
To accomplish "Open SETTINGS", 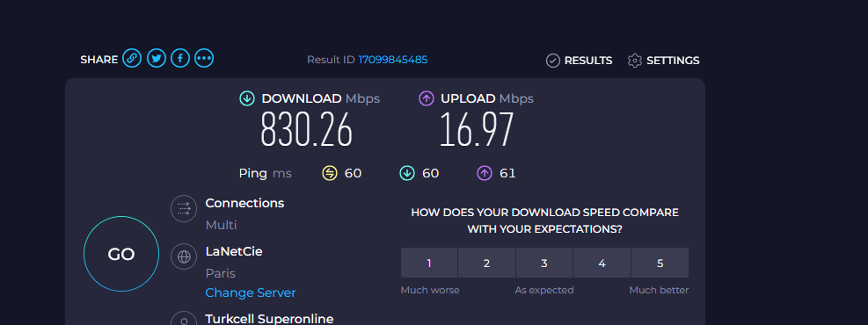I will (x=673, y=61).
